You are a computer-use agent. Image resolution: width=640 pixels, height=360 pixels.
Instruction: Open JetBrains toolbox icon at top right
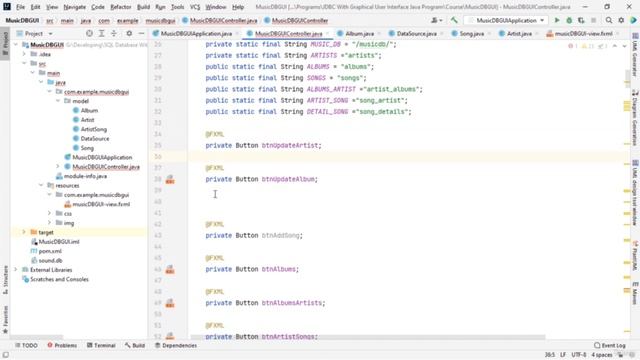pos(633,20)
